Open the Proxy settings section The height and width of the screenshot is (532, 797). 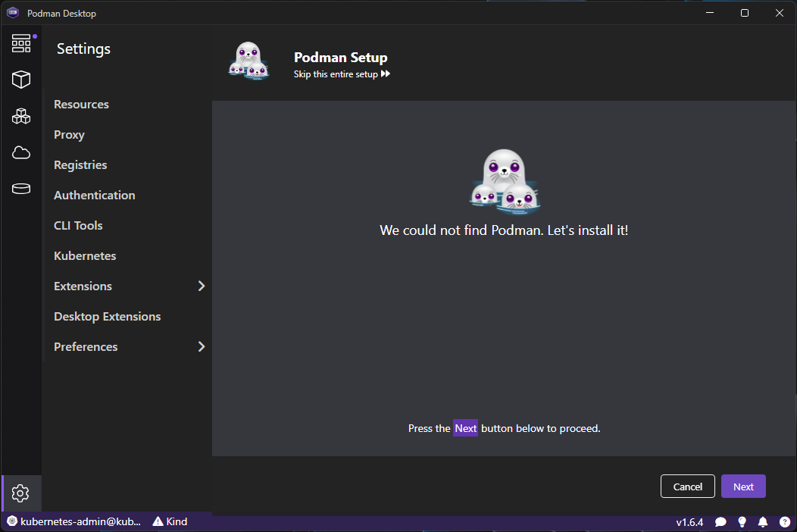(69, 135)
